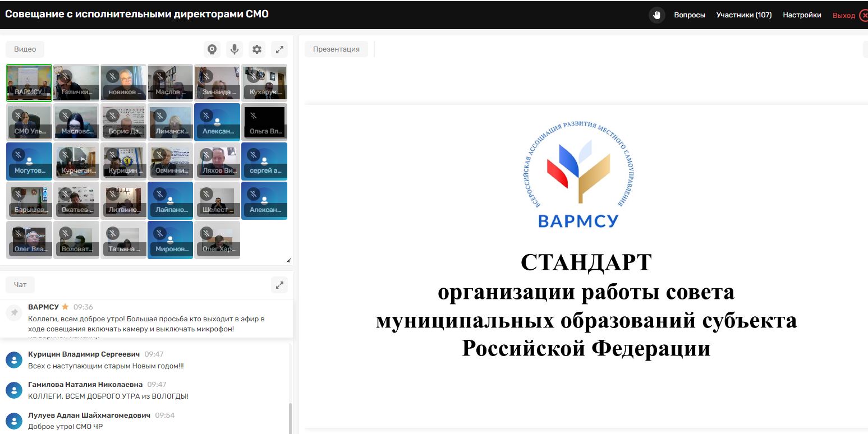
Task: Click muted mic icon on Лайпано tile
Action: click(x=160, y=194)
